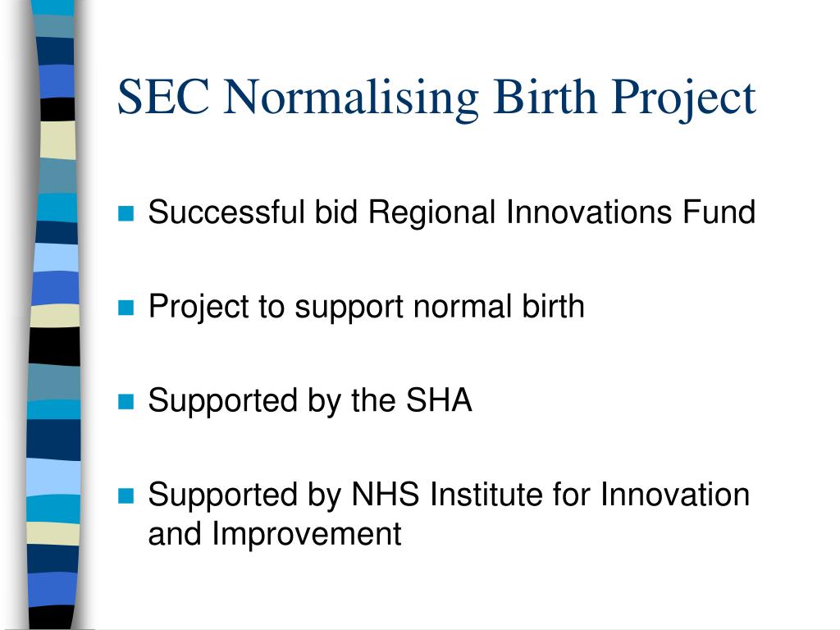Click the acronym SHA in the third bullet
Image resolution: width=840 pixels, height=630 pixels.
439,400
